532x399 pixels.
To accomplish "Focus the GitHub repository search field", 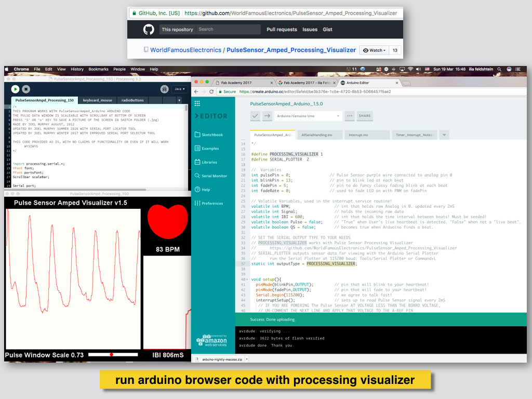I will coord(228,30).
